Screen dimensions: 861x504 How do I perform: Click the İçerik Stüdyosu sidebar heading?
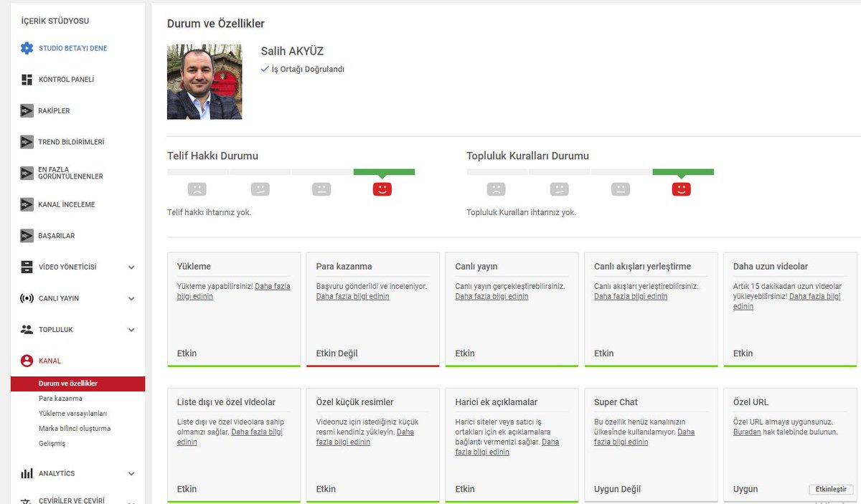tap(55, 22)
